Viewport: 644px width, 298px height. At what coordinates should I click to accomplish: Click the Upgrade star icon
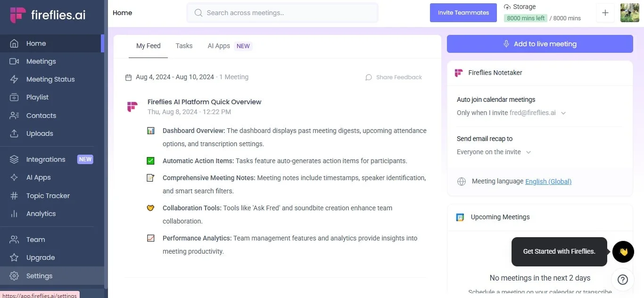click(14, 257)
